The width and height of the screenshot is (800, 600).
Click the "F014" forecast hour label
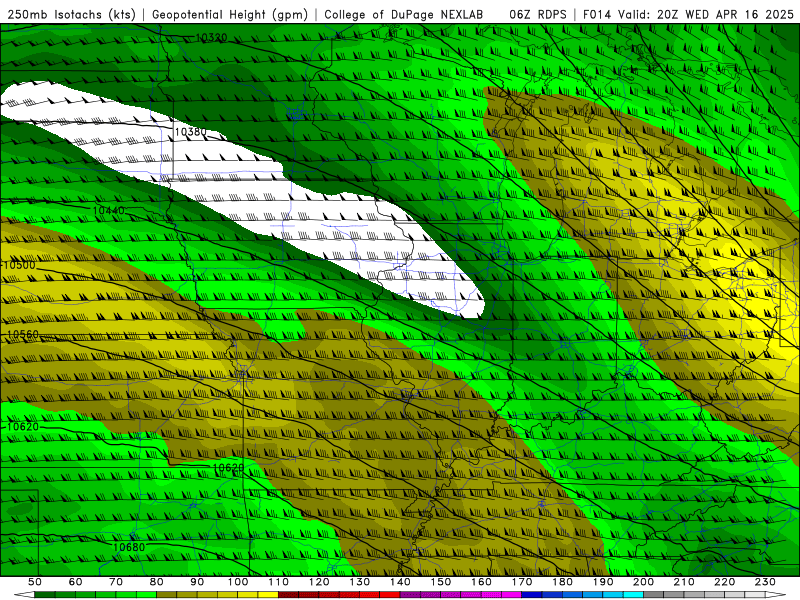[597, 15]
